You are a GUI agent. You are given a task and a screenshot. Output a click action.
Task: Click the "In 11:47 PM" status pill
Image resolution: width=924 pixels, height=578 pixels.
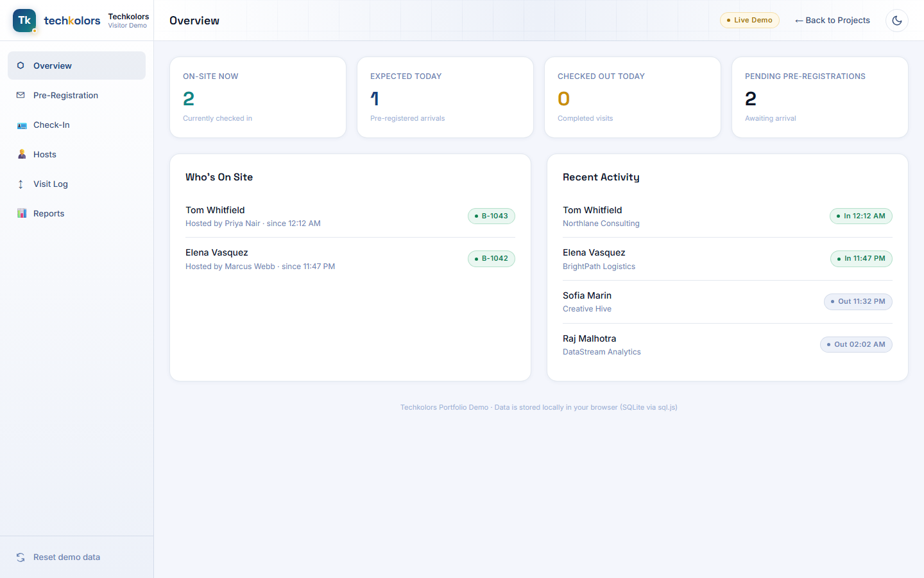click(861, 259)
